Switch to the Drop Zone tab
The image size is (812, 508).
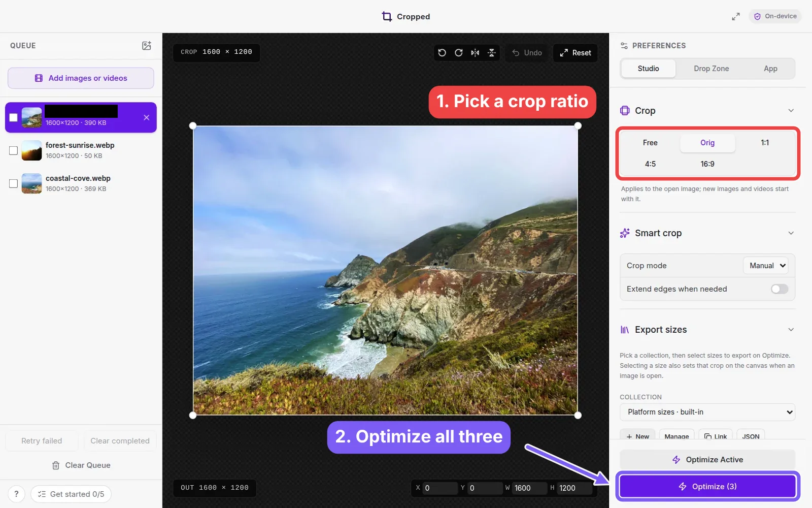712,69
